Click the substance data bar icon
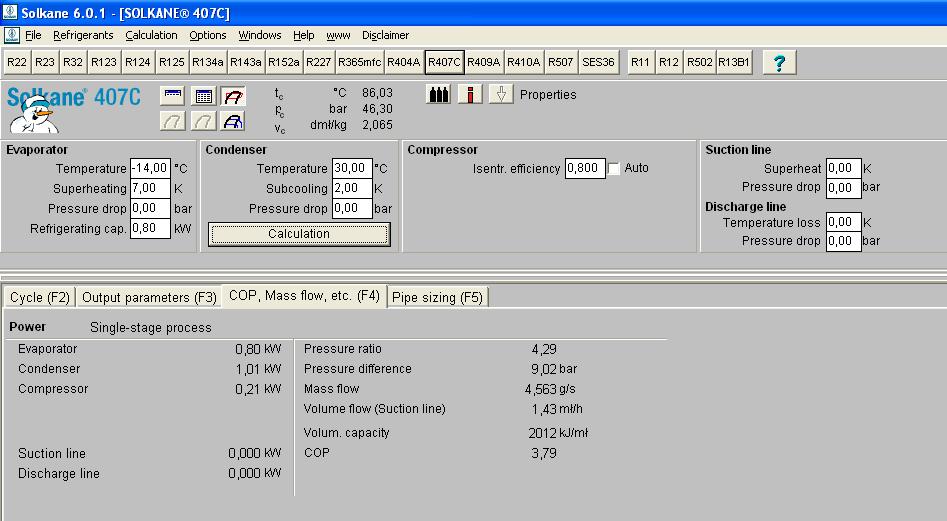Screen dimensions: 947x521 [173, 95]
